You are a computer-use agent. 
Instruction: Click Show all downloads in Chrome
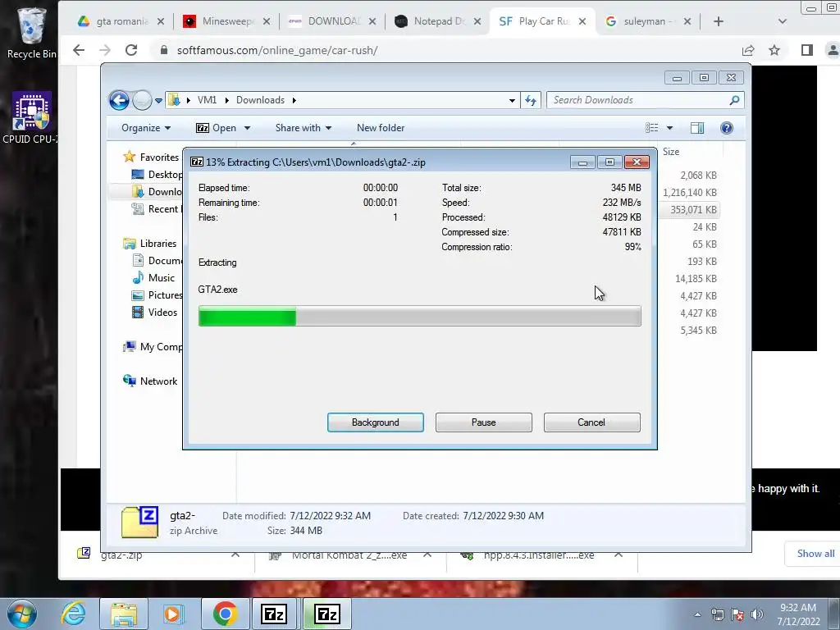[x=815, y=554]
